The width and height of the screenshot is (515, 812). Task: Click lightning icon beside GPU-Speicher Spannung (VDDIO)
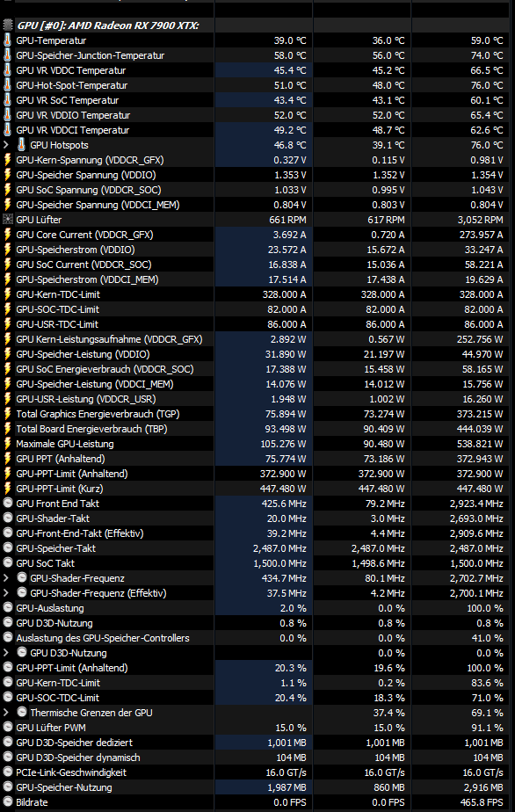[7, 175]
